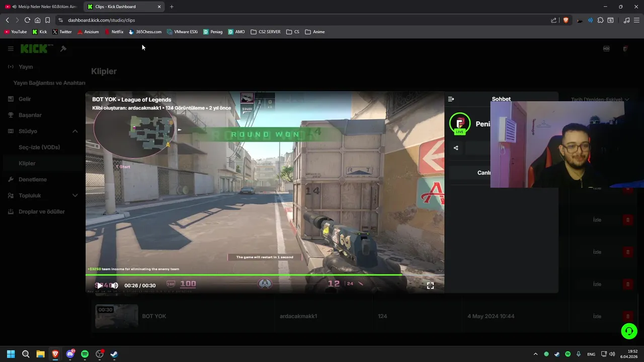Open the system volume tray icon
This screenshot has height=362, width=644.
pos(612,354)
